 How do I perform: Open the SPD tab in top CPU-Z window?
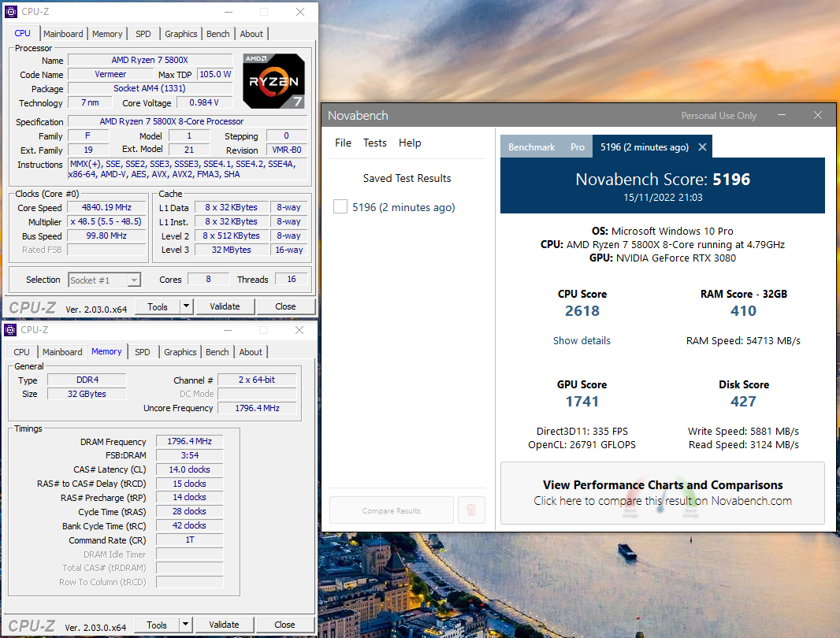click(143, 34)
